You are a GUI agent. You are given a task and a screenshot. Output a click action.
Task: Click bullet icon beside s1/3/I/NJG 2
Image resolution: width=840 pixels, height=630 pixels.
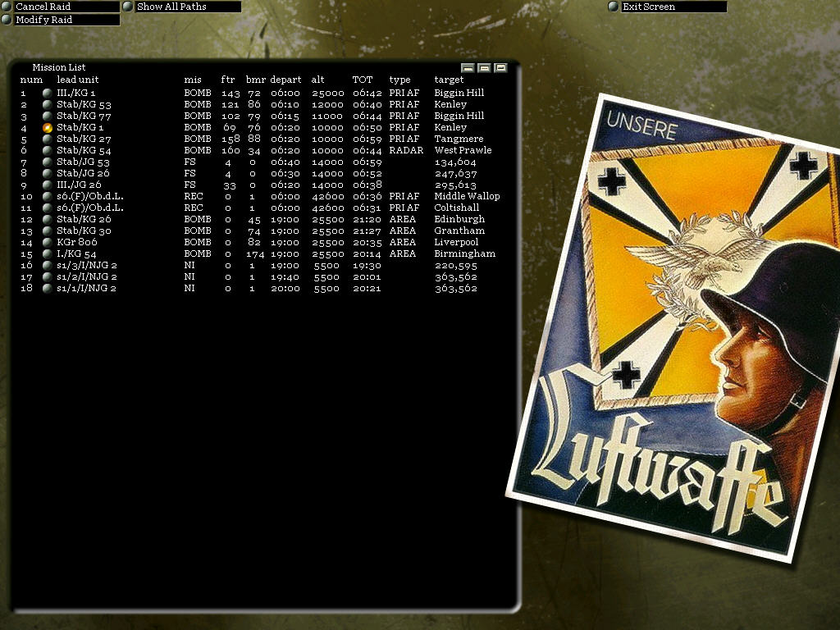coord(47,265)
